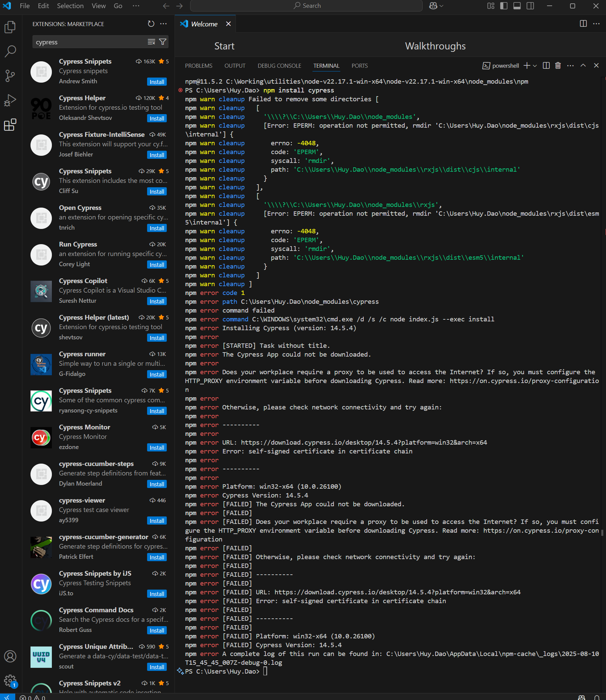Click the filter extensions funnel icon
Viewport: 606px width, 700px height.
point(163,42)
